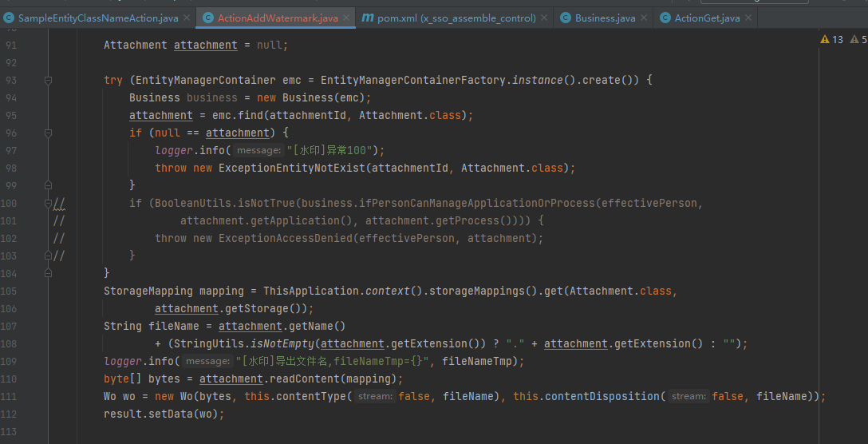Image resolution: width=868 pixels, height=444 pixels.
Task: Open the SampleEntityClassNameAction.java tab
Action: click(x=97, y=18)
